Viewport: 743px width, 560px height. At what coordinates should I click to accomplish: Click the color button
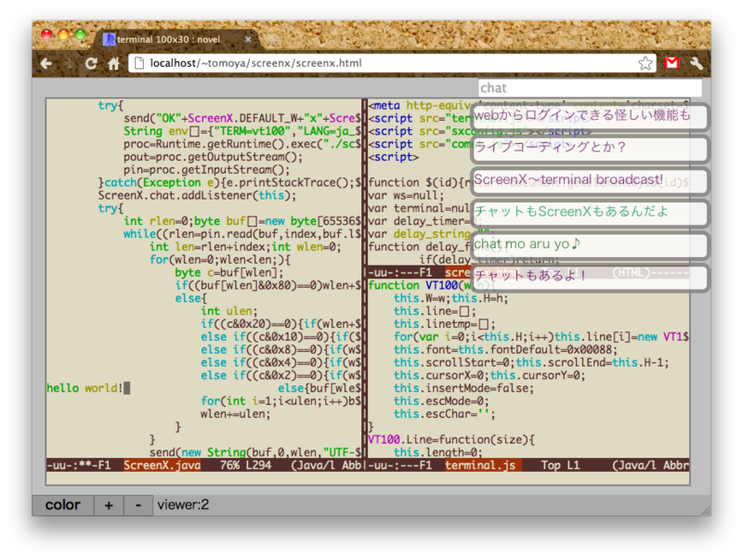63,505
